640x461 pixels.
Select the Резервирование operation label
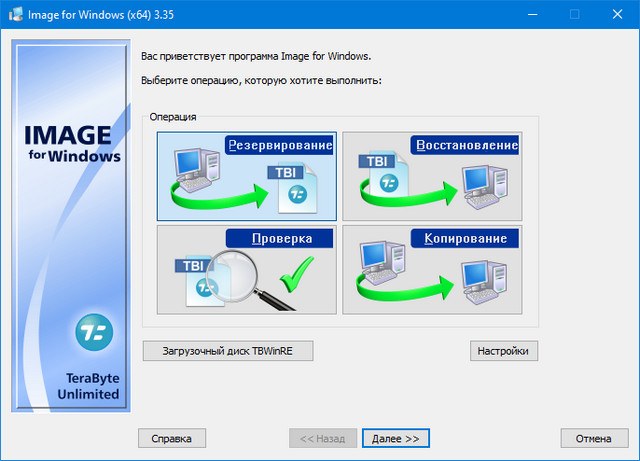click(279, 145)
